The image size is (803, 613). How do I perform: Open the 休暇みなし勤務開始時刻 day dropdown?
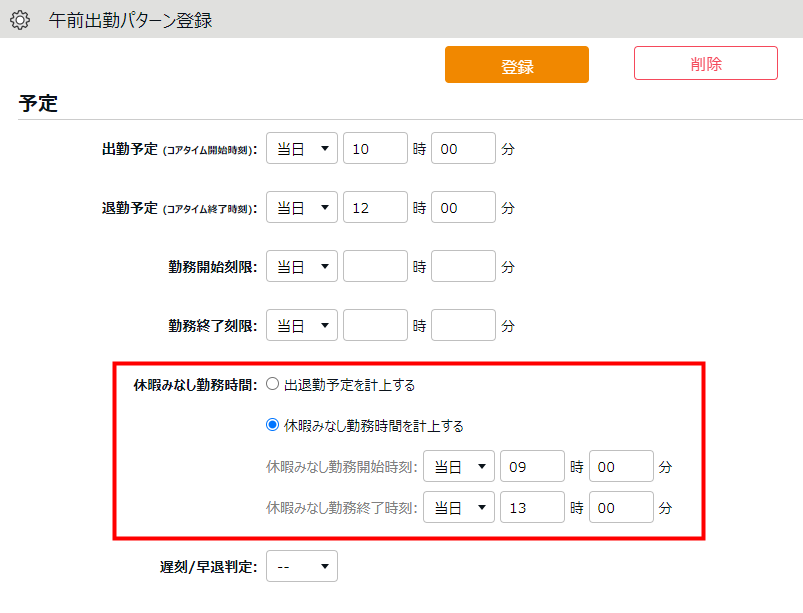459,466
